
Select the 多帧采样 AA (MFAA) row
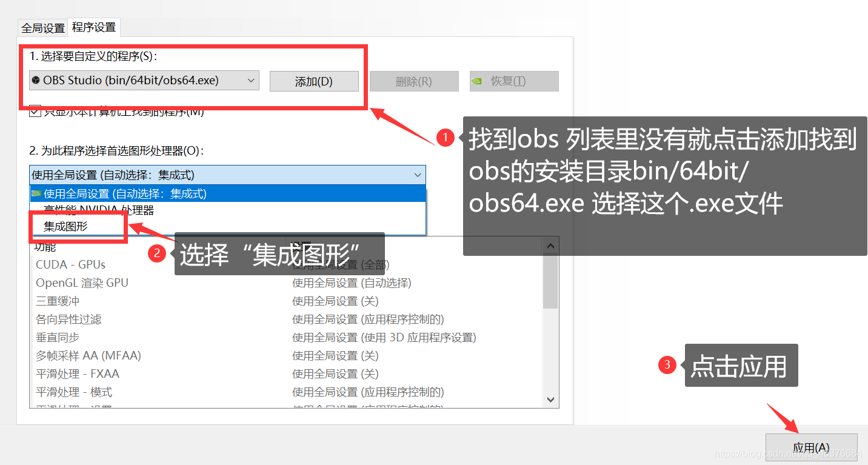[x=286, y=356]
